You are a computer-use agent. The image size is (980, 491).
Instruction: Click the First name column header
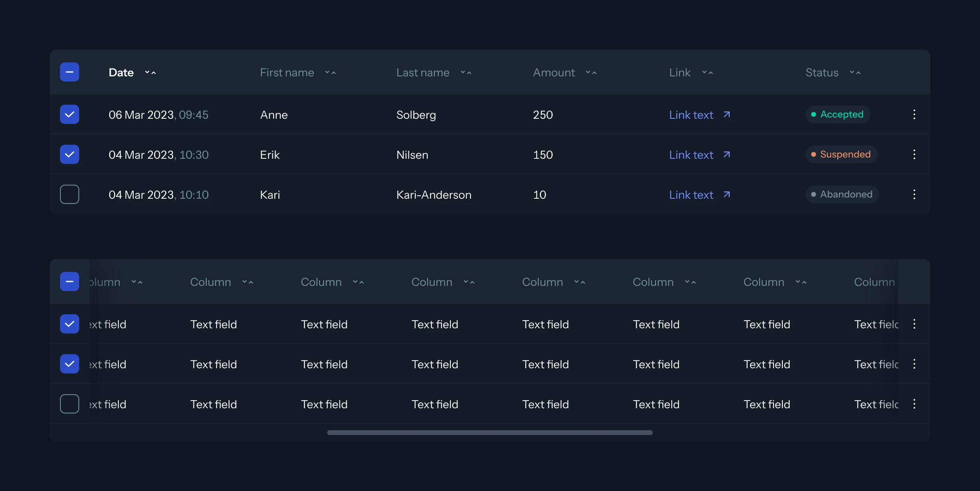tap(287, 72)
